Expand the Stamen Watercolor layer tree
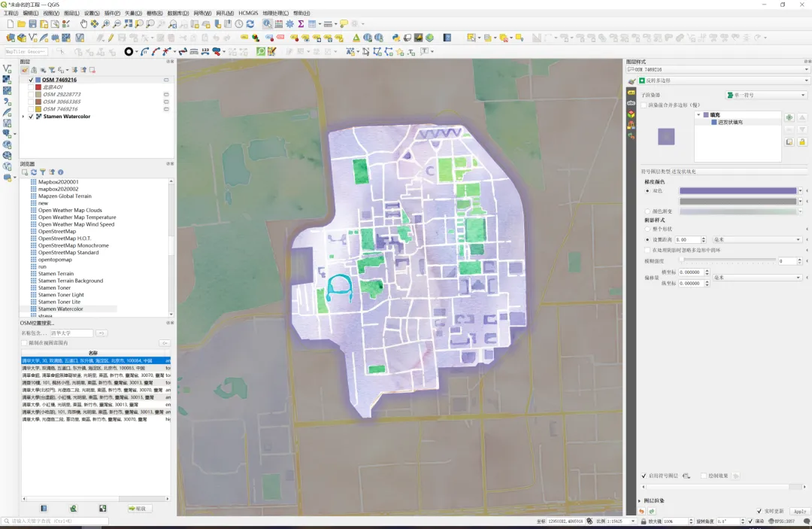Image resolution: width=812 pixels, height=529 pixels. point(23,117)
